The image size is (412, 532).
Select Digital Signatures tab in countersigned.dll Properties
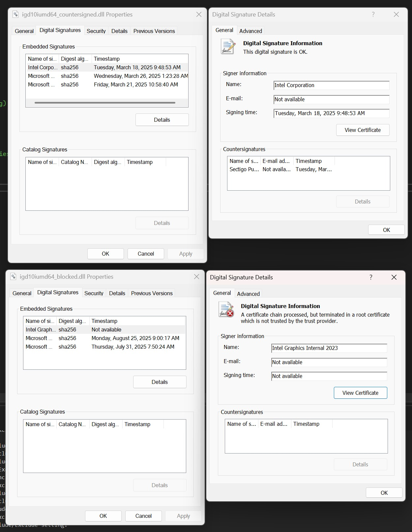pyautogui.click(x=60, y=30)
